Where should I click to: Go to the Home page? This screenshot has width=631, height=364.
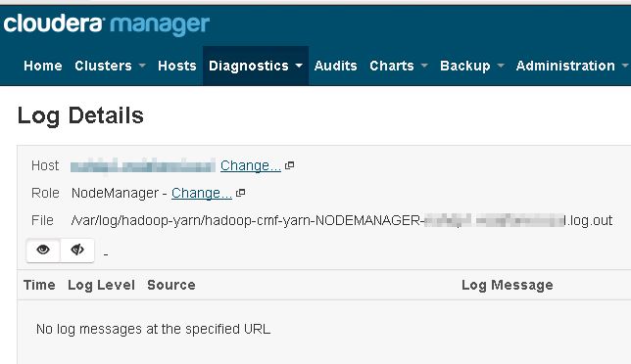43,66
